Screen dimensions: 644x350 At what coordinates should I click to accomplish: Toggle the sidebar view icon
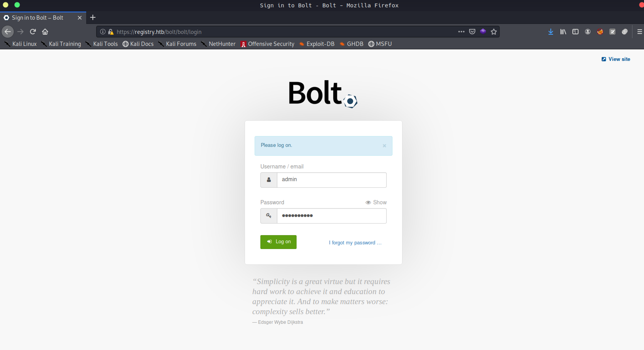(x=575, y=32)
